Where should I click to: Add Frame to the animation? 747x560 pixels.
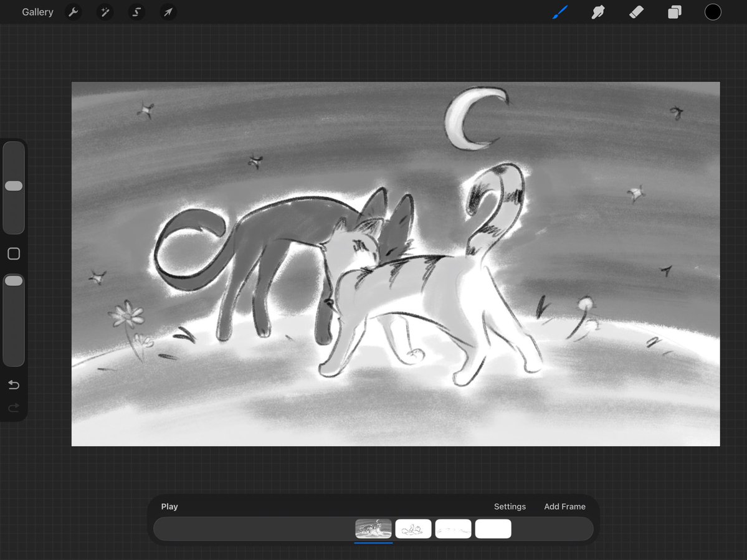(x=564, y=506)
